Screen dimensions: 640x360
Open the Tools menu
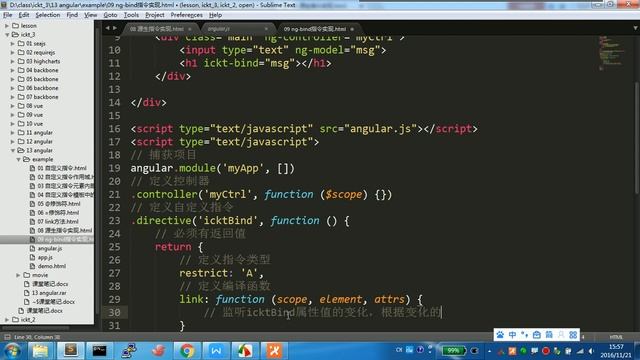click(131, 15)
